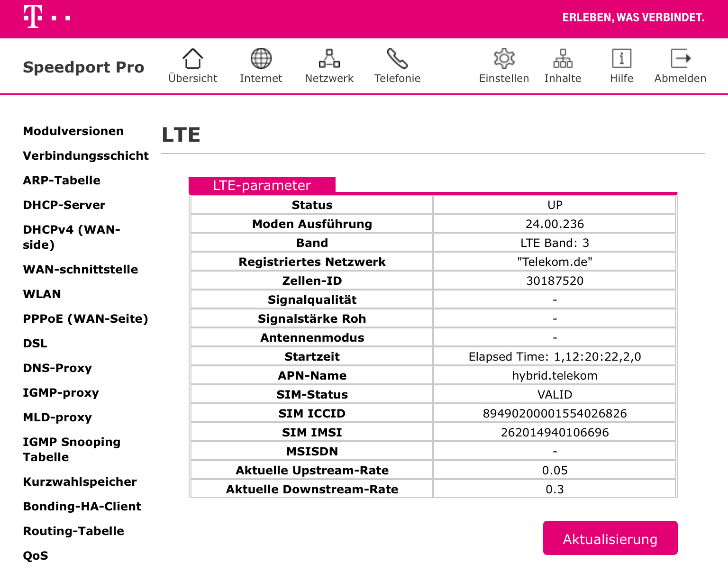Open the Übersicht home icon

[x=192, y=58]
